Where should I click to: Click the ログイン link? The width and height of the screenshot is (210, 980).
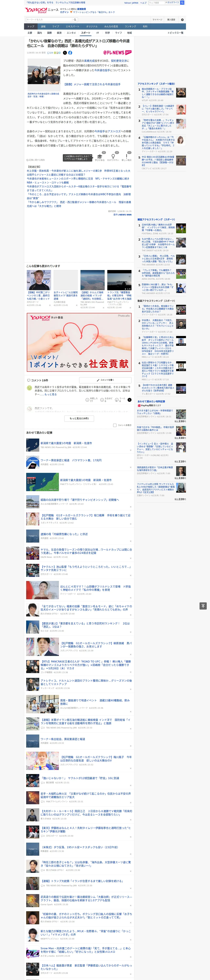click(64, 12)
